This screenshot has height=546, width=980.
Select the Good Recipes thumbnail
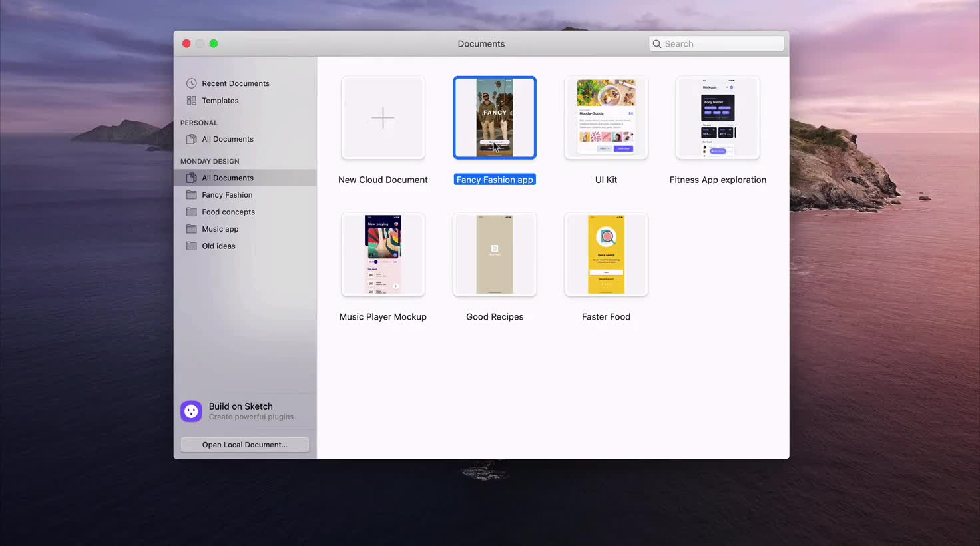[x=495, y=254]
